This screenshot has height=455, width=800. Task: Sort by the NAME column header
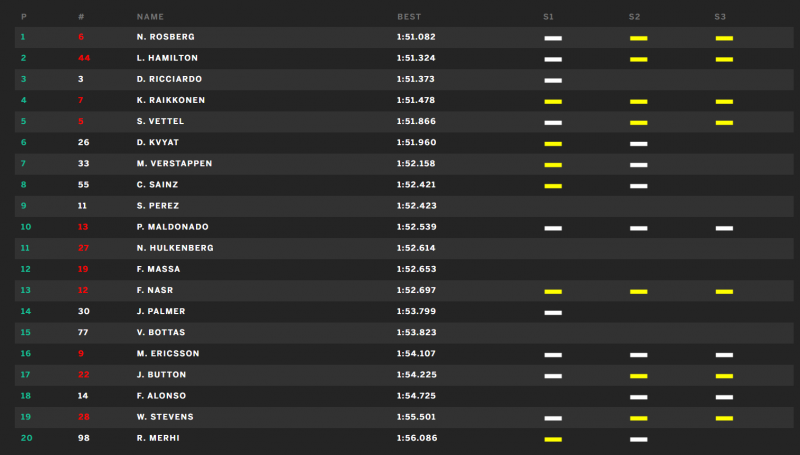point(150,17)
